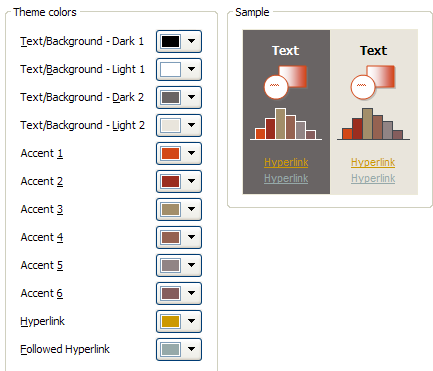The height and width of the screenshot is (371, 433).
Task: Choose a new color for Accent 4
Action: tap(179, 237)
